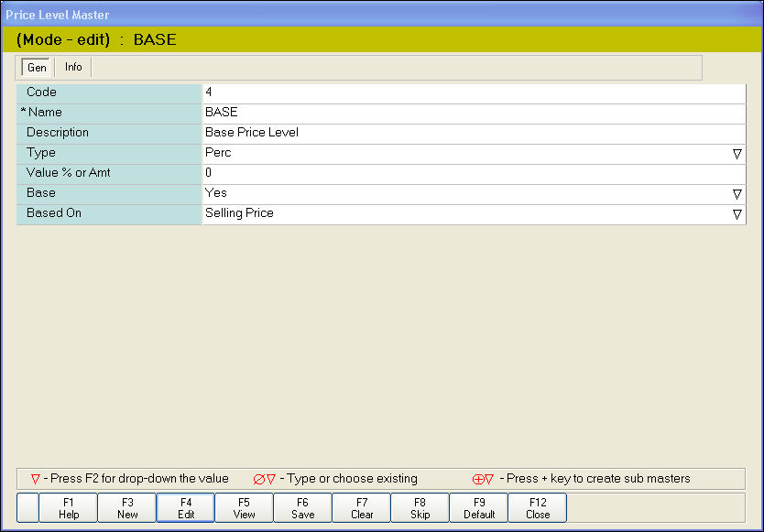Edit the Name field showing BASE
Viewport: 764px width, 532px height.
[474, 114]
